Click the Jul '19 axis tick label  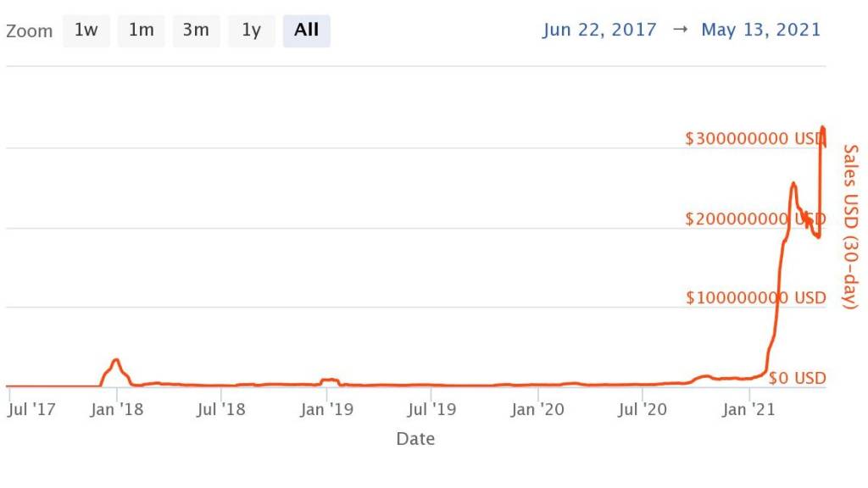(x=431, y=410)
